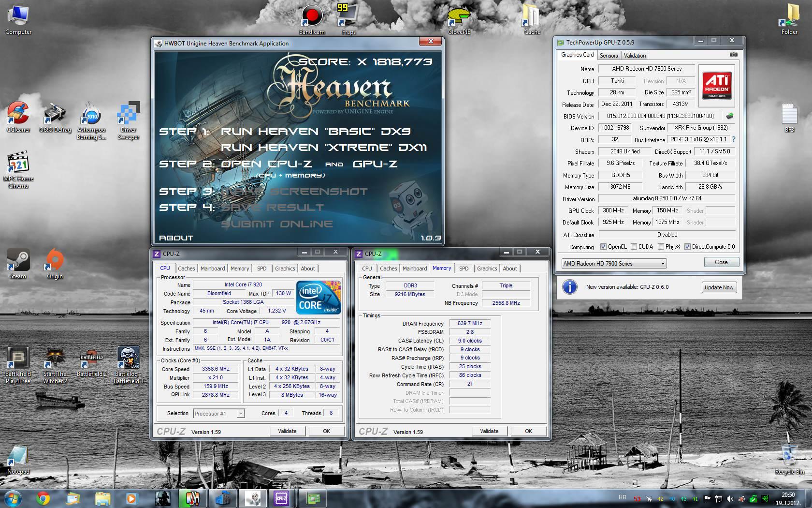
Task: Open the CCleaner desktop icon
Action: click(18, 117)
